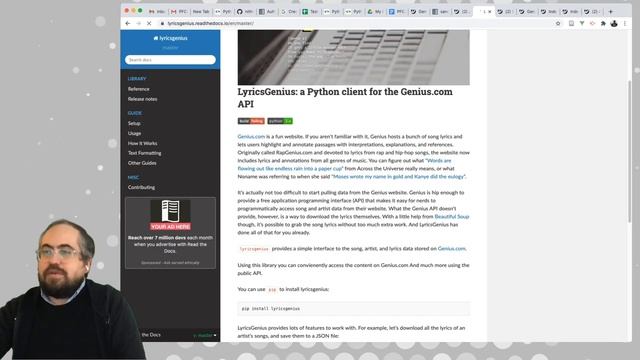Click the profile avatar icon in toolbar
The width and height of the screenshot is (640, 360).
click(614, 24)
